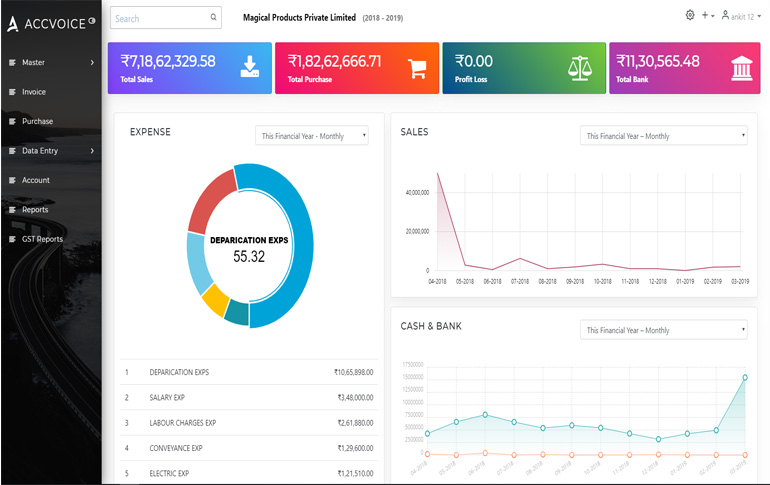Screen dimensions: 770x485
Task: Expand the Master menu chevron
Action: tap(92, 63)
